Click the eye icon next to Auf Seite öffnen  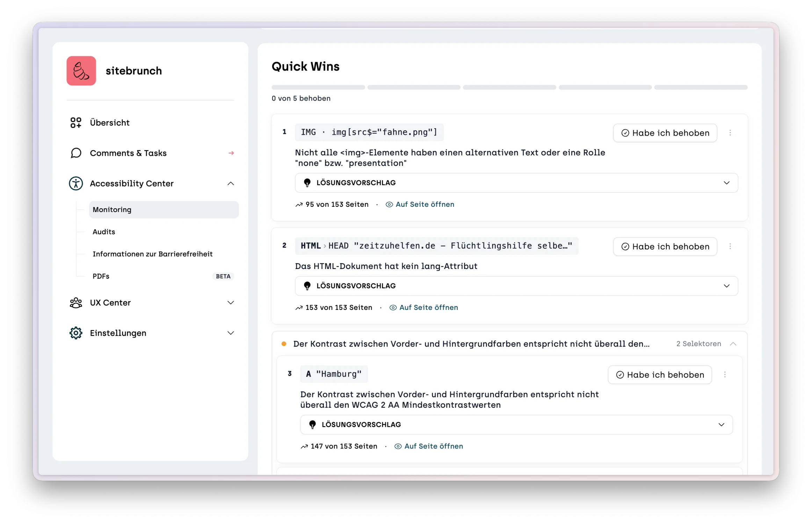[389, 204]
